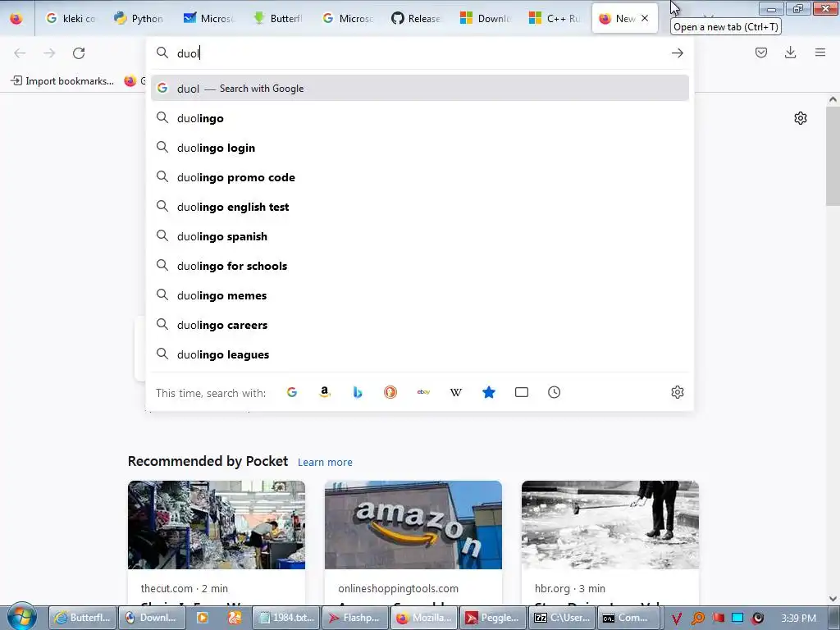
Task: Open thecut.com article thumbnail
Action: pyautogui.click(x=217, y=524)
